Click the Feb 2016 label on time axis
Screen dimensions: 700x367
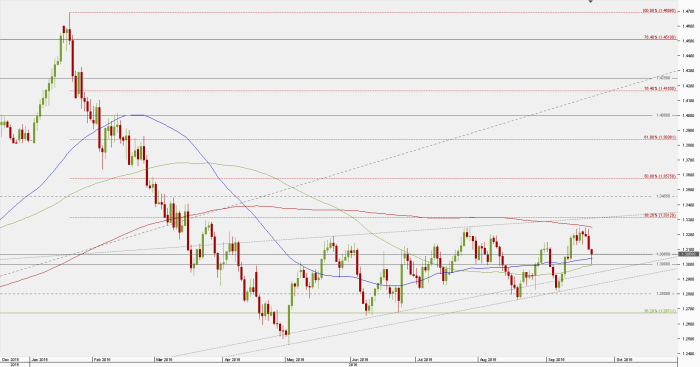(101, 359)
